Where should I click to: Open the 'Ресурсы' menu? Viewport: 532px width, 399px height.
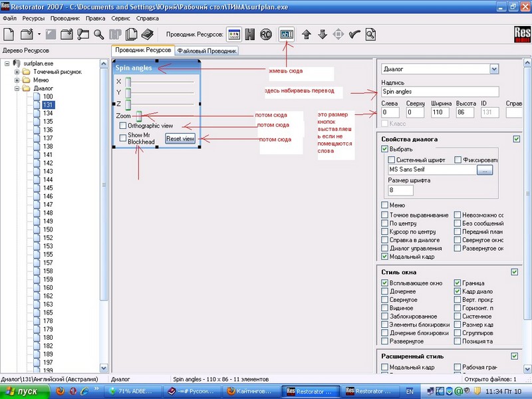(33, 18)
